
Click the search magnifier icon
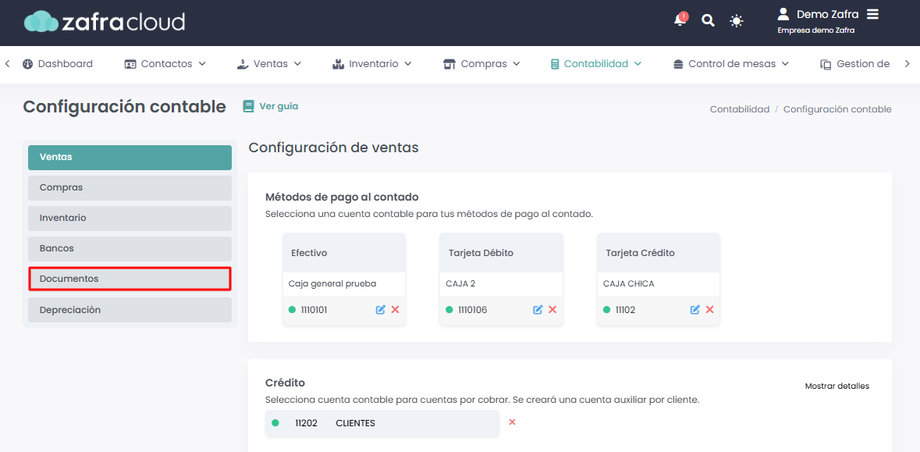tap(708, 20)
